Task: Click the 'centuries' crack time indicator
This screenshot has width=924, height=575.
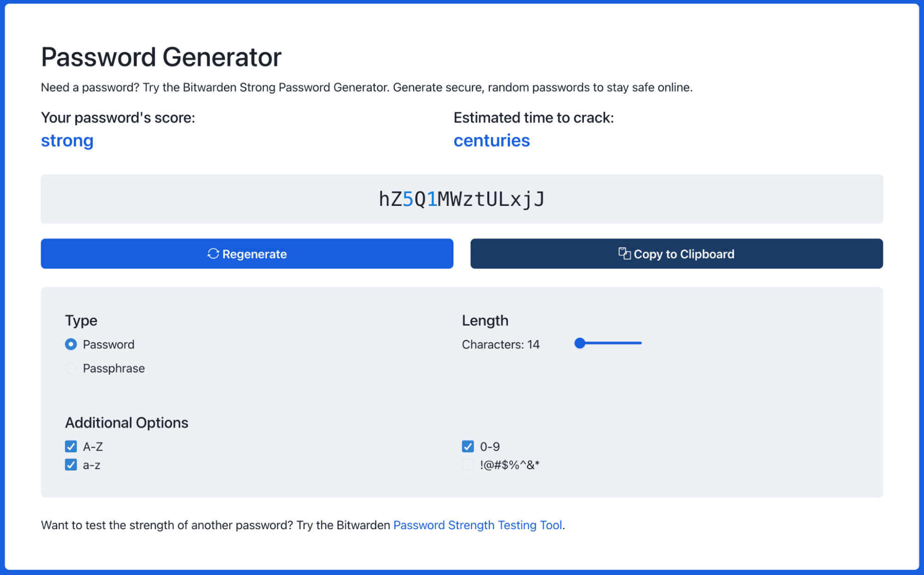Action: (491, 140)
